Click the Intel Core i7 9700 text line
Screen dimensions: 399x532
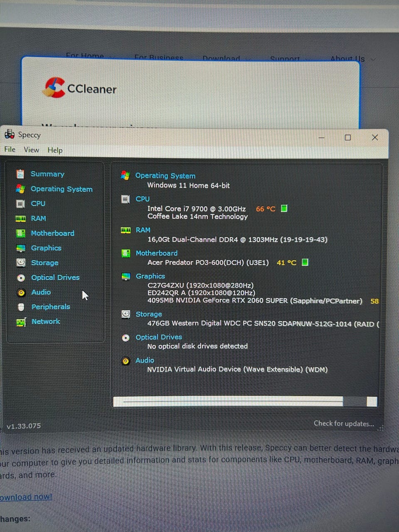(197, 209)
